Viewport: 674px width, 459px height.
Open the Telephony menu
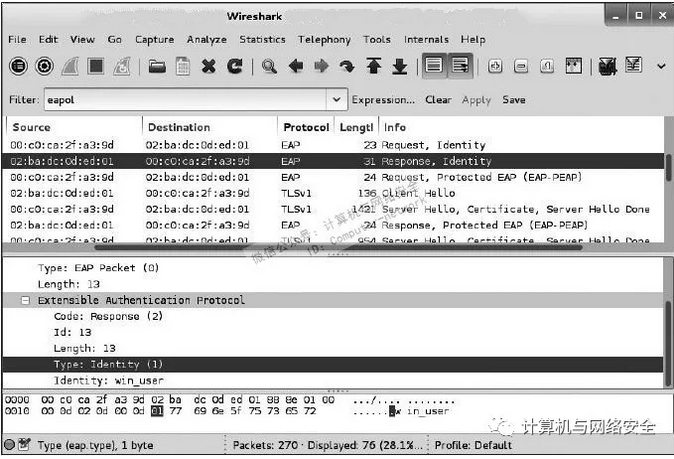click(324, 40)
